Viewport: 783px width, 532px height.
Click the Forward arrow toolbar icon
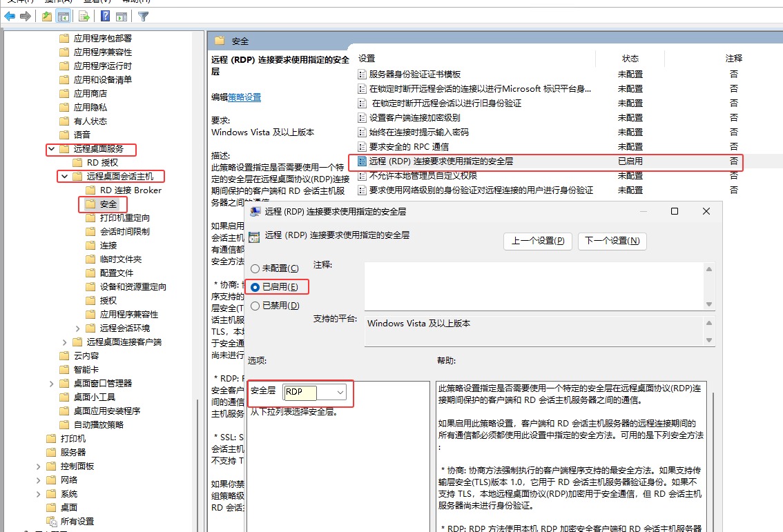(26, 16)
